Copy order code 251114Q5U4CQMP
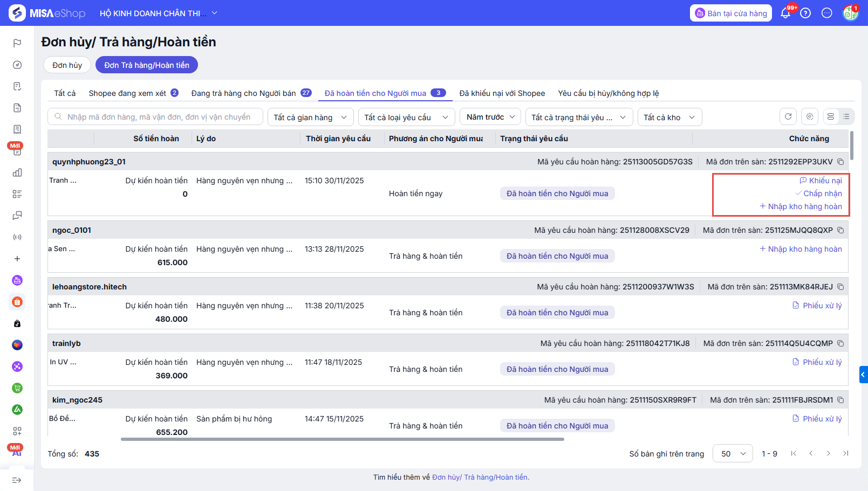 [x=840, y=343]
